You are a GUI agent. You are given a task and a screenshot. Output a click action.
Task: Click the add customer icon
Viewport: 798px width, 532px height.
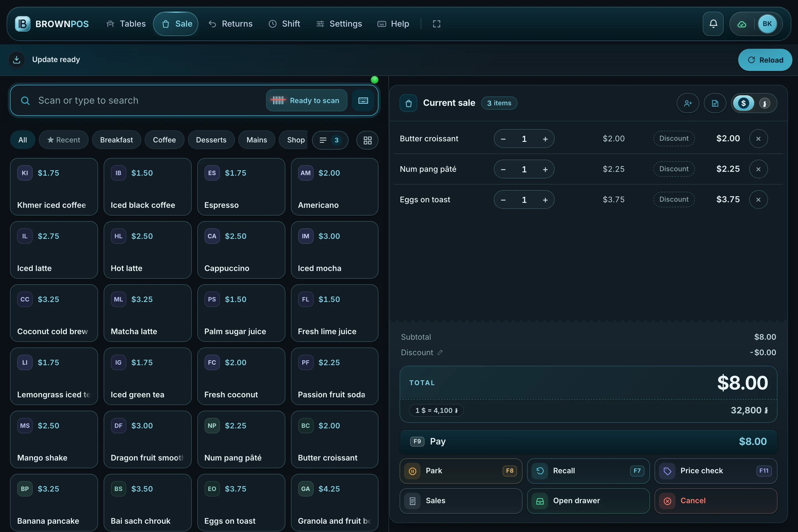(x=688, y=103)
